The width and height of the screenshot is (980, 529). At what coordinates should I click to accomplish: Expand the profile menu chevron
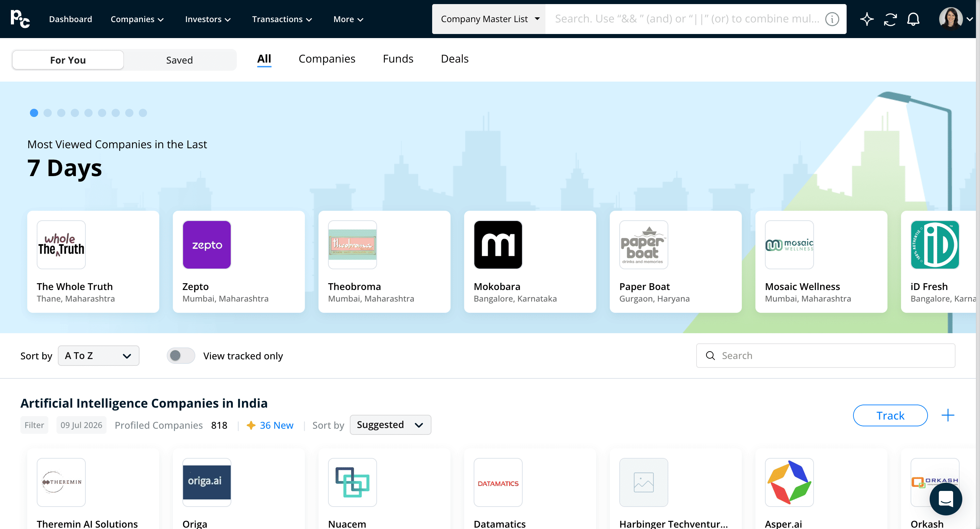click(970, 19)
